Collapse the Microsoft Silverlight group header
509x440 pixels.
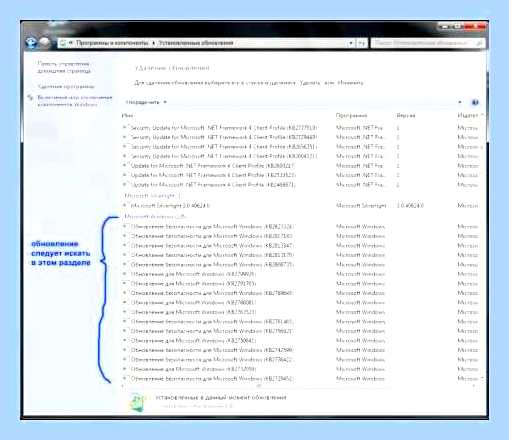pos(152,195)
